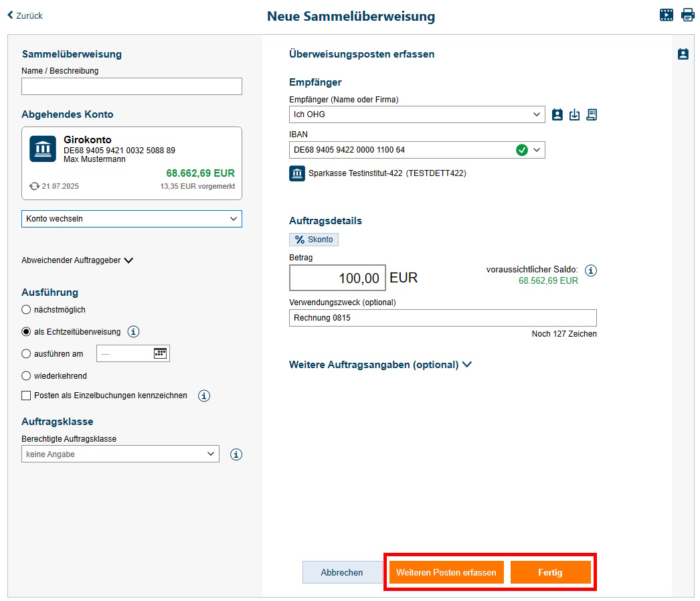This screenshot has height=601, width=700.
Task: Enable Posten als Einzelbuchungen kennzeichnen checkbox
Action: pyautogui.click(x=26, y=396)
